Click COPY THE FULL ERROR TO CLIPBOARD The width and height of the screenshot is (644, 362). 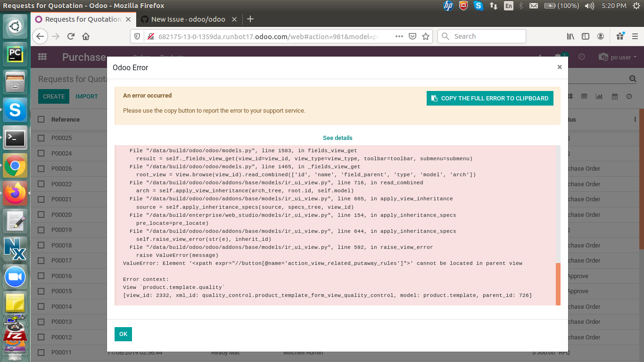pos(489,99)
